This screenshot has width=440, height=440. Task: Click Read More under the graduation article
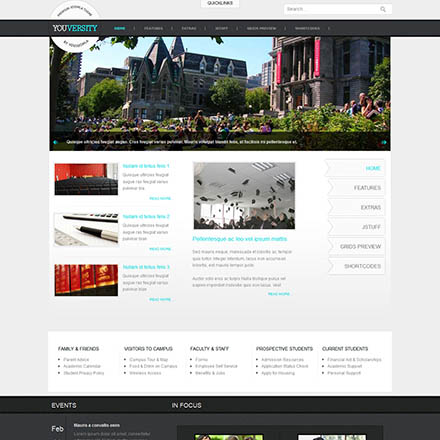coord(279,294)
